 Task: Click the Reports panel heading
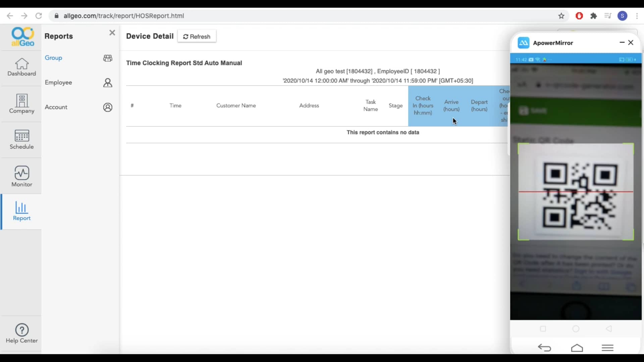pos(59,36)
